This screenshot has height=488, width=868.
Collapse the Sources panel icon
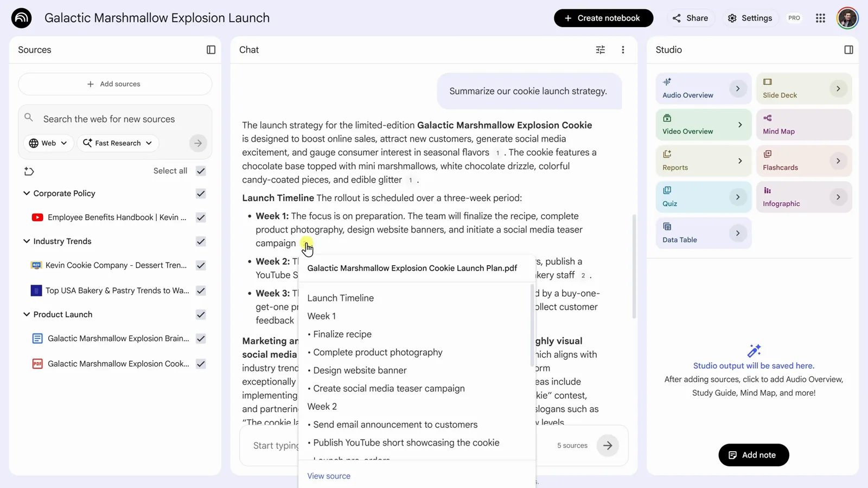[x=211, y=50]
